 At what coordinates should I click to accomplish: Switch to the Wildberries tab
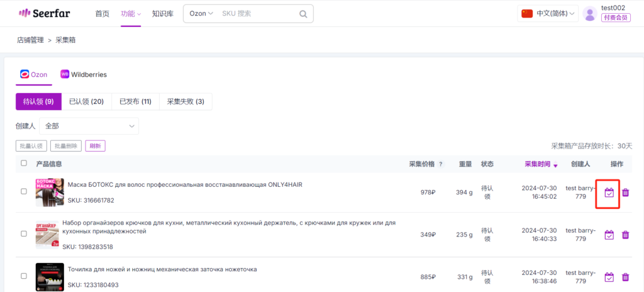83,74
